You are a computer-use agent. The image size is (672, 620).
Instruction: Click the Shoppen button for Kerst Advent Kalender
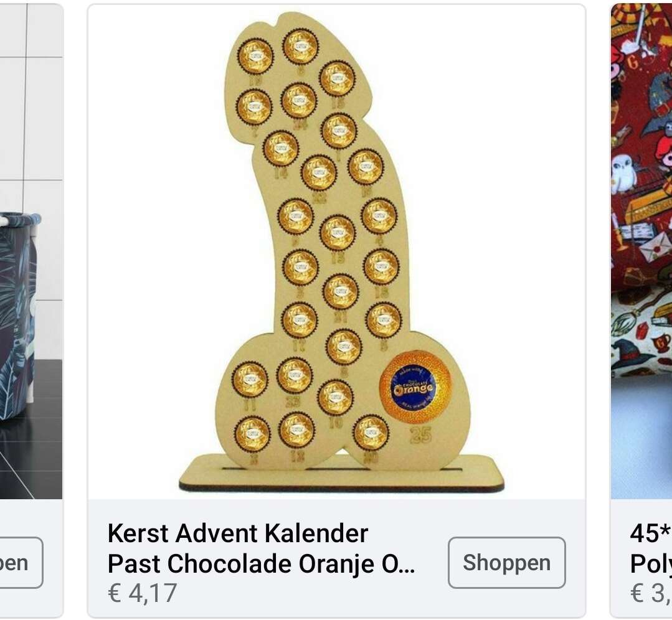[506, 562]
